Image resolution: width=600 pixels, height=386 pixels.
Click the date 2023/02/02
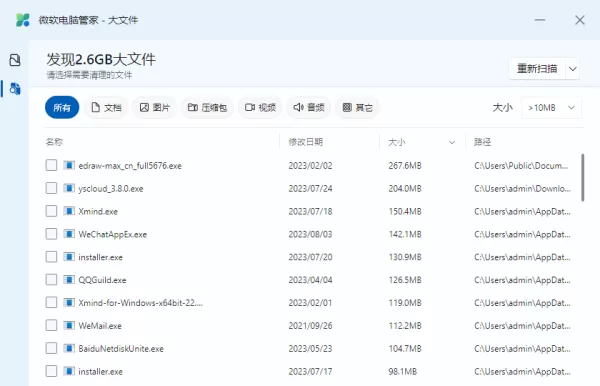310,166
